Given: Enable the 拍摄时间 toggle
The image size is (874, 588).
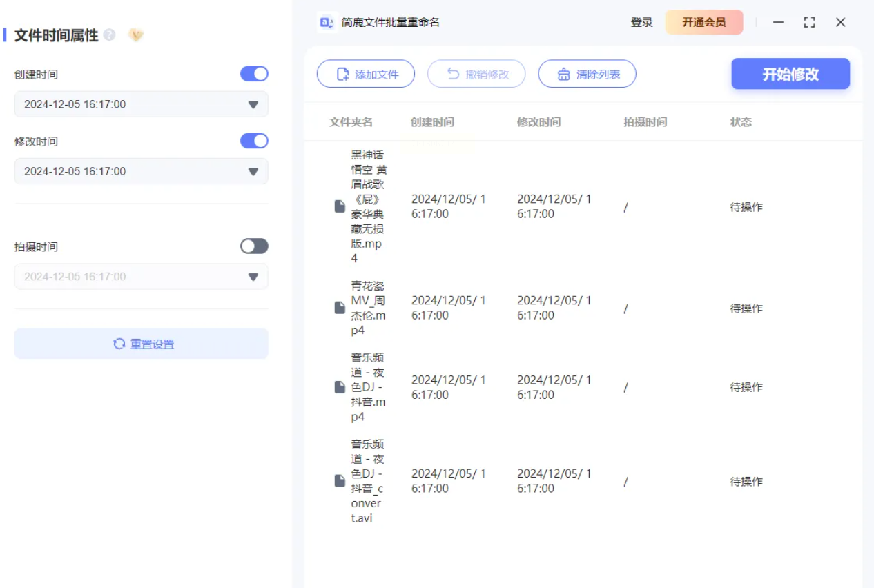Looking at the screenshot, I should pyautogui.click(x=254, y=246).
